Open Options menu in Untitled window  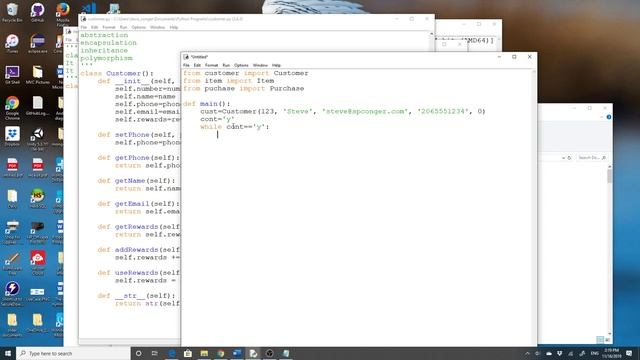click(x=241, y=65)
